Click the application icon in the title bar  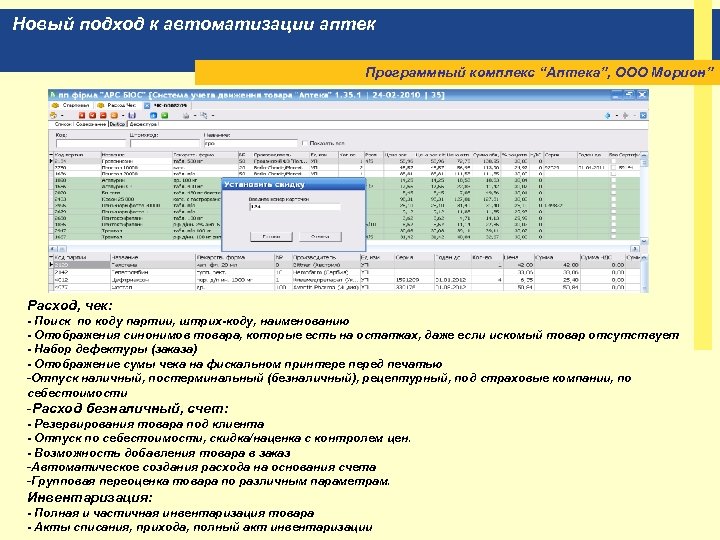(x=53, y=95)
